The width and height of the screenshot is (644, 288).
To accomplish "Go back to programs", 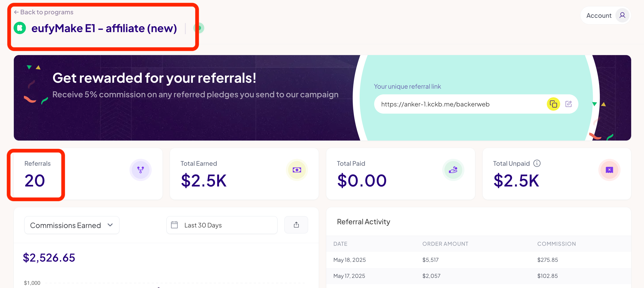I will (x=44, y=12).
